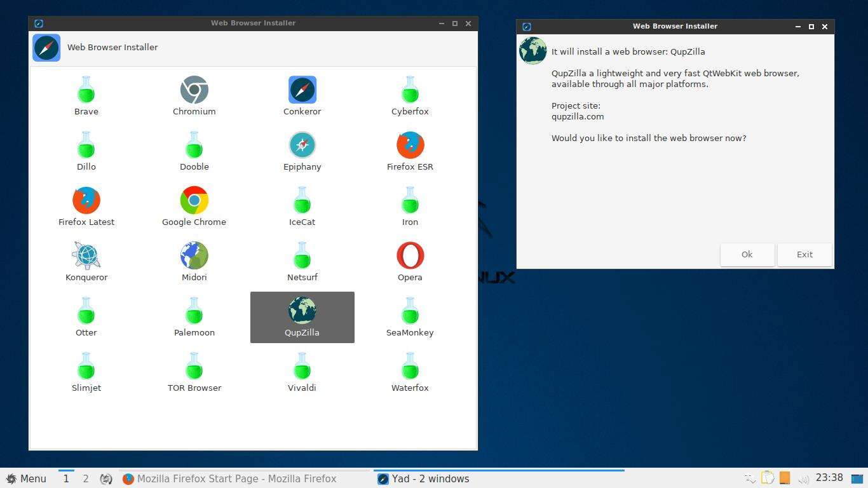Minimize the QupZilla confirmation dialog
868x488 pixels.
coord(798,27)
